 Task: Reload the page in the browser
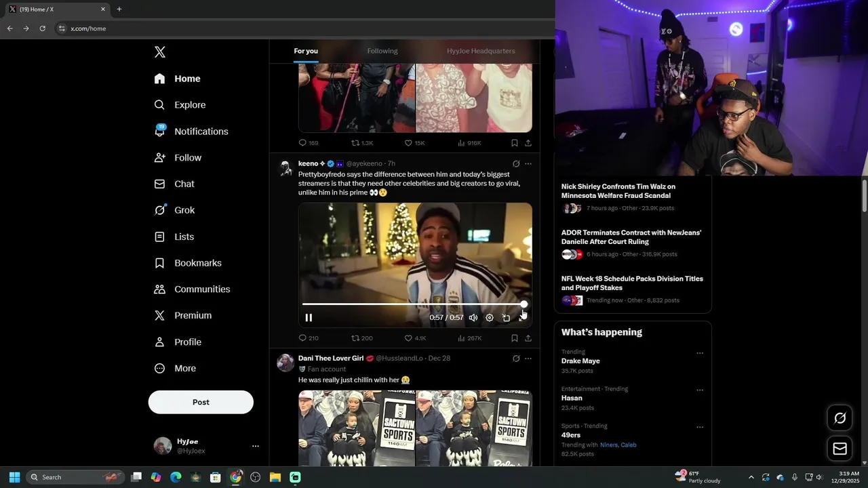click(x=42, y=28)
